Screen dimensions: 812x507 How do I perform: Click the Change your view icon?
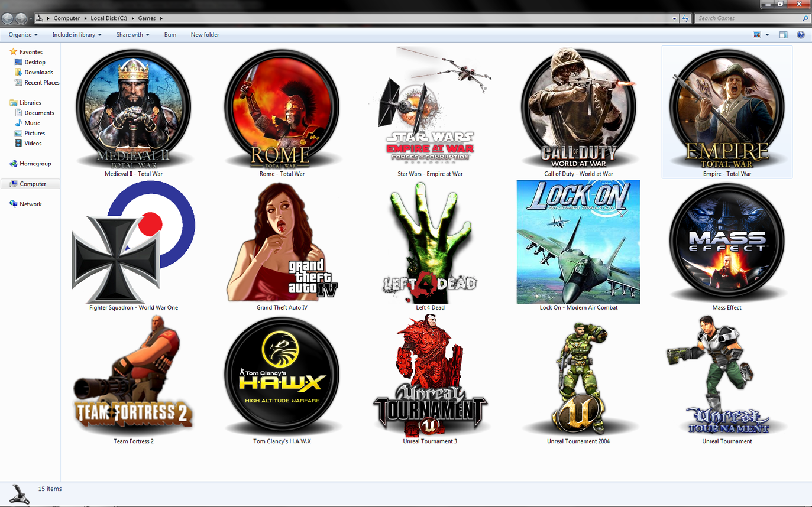757,35
